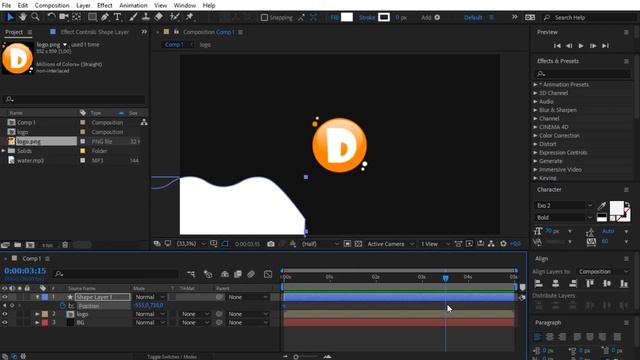Select the Roto Brush tool
Viewport: 640px width, 360px height.
175,17
